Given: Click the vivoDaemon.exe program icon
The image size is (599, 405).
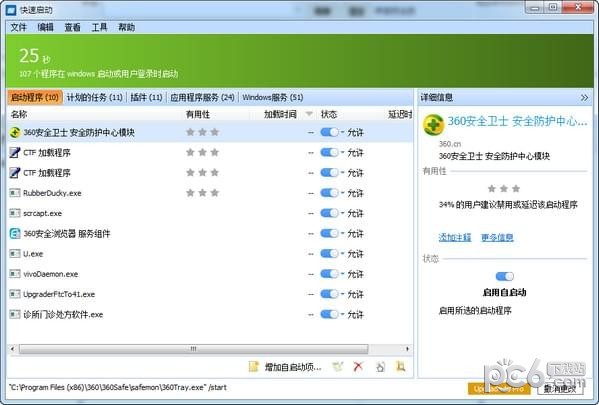Looking at the screenshot, I should [x=15, y=274].
